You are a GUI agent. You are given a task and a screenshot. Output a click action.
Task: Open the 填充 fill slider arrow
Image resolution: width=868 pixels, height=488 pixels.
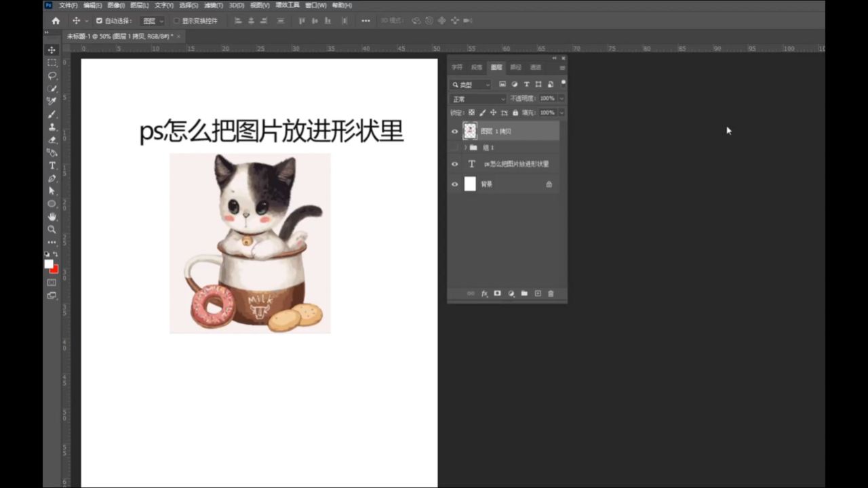[561, 113]
